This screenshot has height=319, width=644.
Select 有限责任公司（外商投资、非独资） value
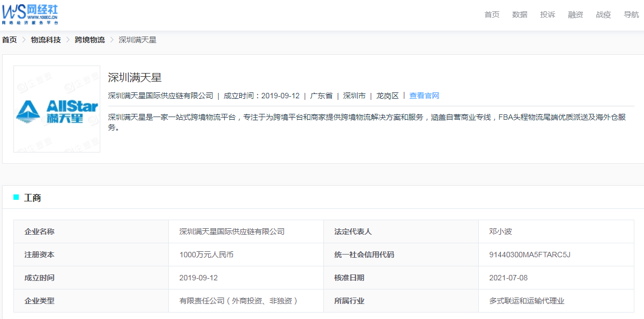239,301
